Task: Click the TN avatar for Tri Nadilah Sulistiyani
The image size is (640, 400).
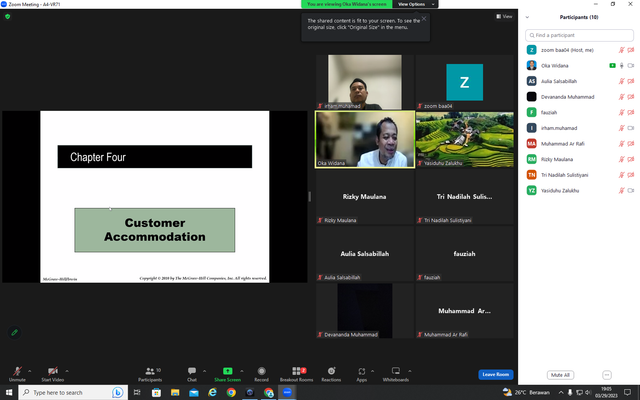Action: 531,175
